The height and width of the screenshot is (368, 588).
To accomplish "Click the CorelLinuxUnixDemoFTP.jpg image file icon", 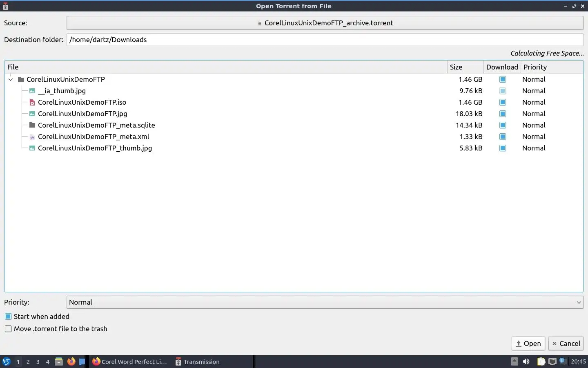I will pos(32,114).
